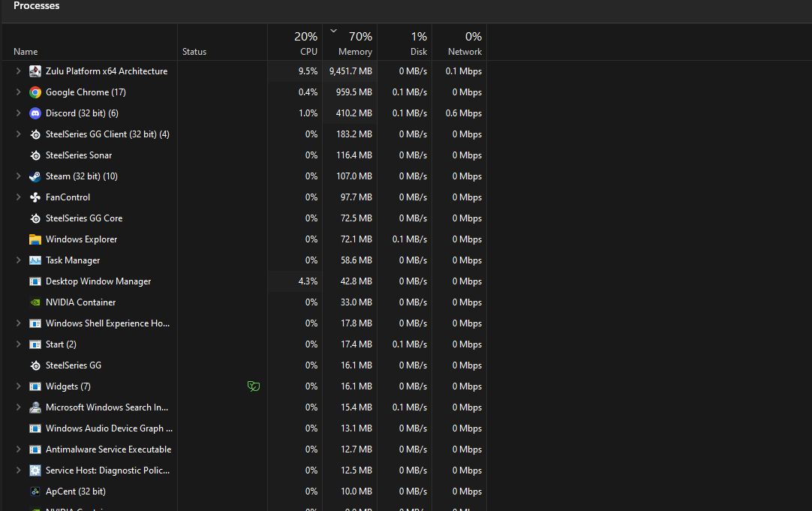The height and width of the screenshot is (511, 812).
Task: Expand the SteelSeries GG Client group
Action: (x=18, y=134)
